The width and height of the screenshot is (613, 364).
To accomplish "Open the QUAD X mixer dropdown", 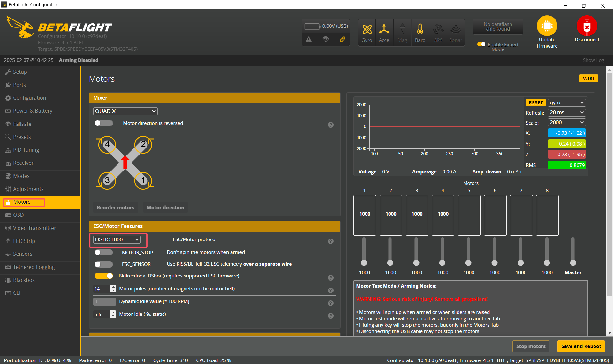I will click(x=125, y=111).
